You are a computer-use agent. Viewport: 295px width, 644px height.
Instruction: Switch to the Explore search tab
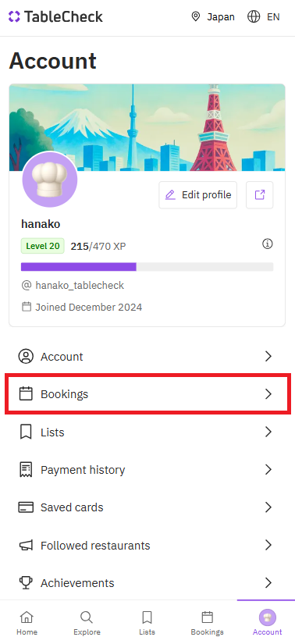pyautogui.click(x=87, y=623)
